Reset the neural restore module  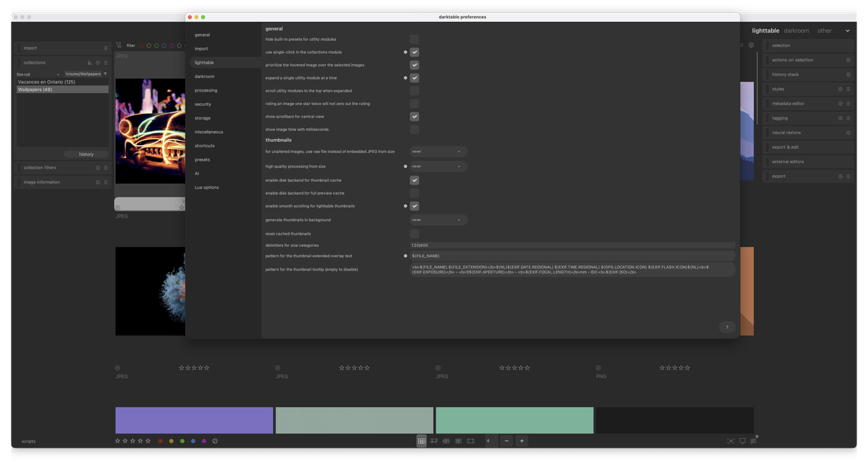click(848, 132)
